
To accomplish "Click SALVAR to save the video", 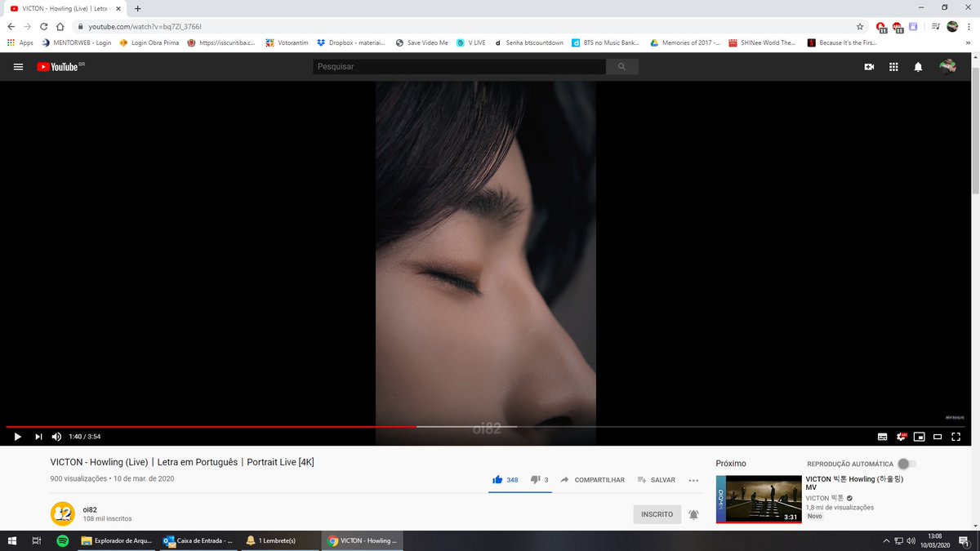I will 656,480.
